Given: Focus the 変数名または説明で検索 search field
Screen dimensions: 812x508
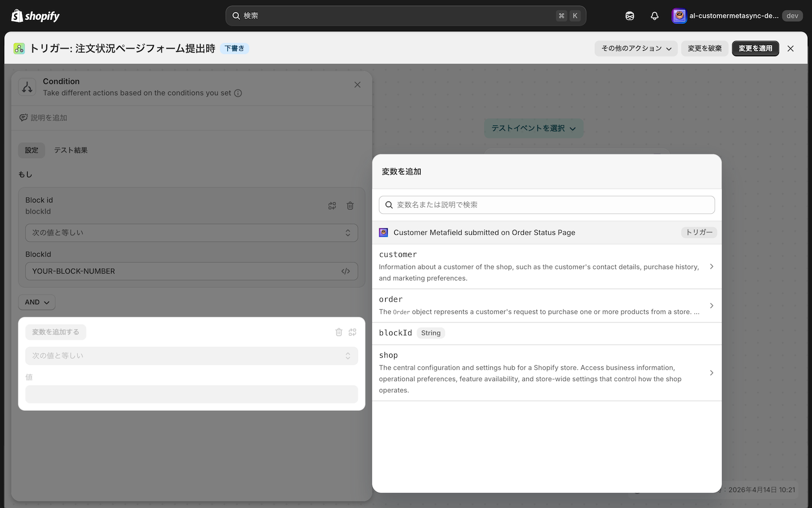Looking at the screenshot, I should (x=547, y=205).
